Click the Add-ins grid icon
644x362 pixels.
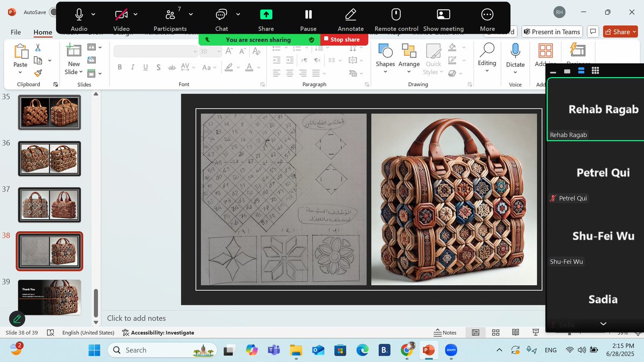click(545, 50)
